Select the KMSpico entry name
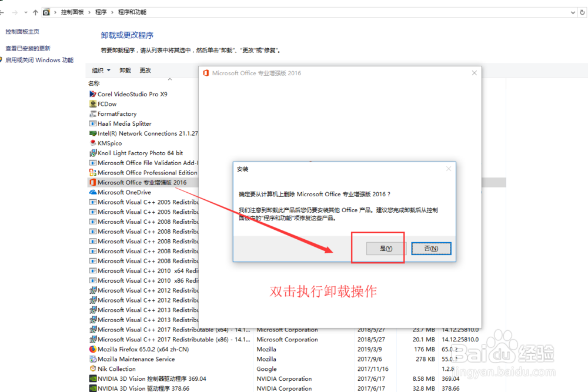 click(x=109, y=143)
